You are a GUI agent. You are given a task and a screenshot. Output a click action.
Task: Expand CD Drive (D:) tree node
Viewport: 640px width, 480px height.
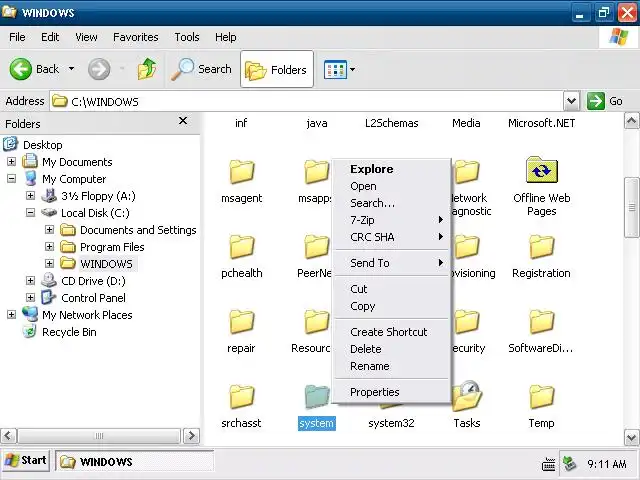(30, 280)
